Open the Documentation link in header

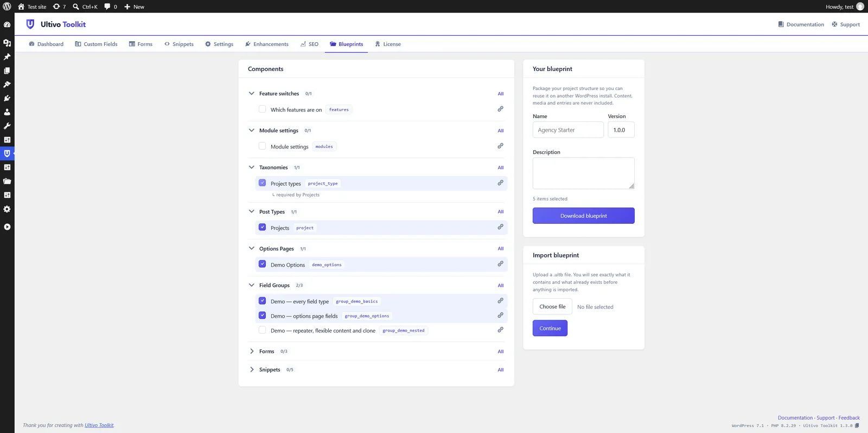point(801,24)
